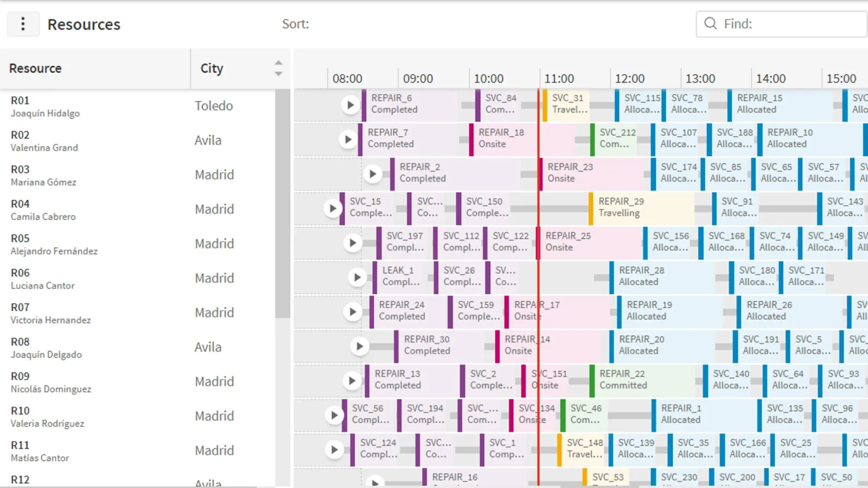Click the 12:00 time marker

pos(629,79)
